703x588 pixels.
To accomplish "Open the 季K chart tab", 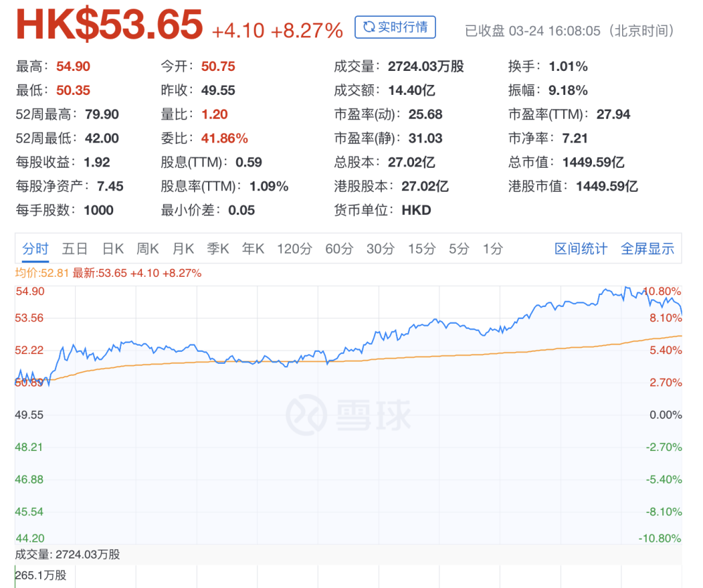I will pyautogui.click(x=218, y=249).
